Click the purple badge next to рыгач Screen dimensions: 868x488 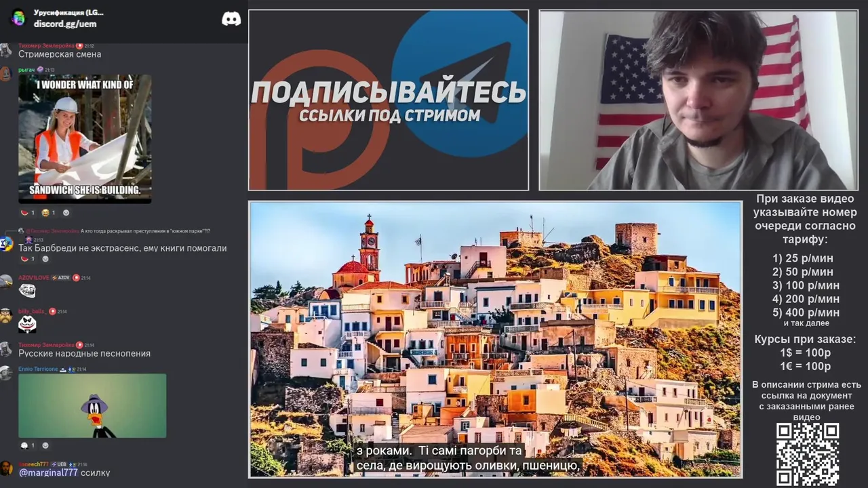tap(40, 70)
